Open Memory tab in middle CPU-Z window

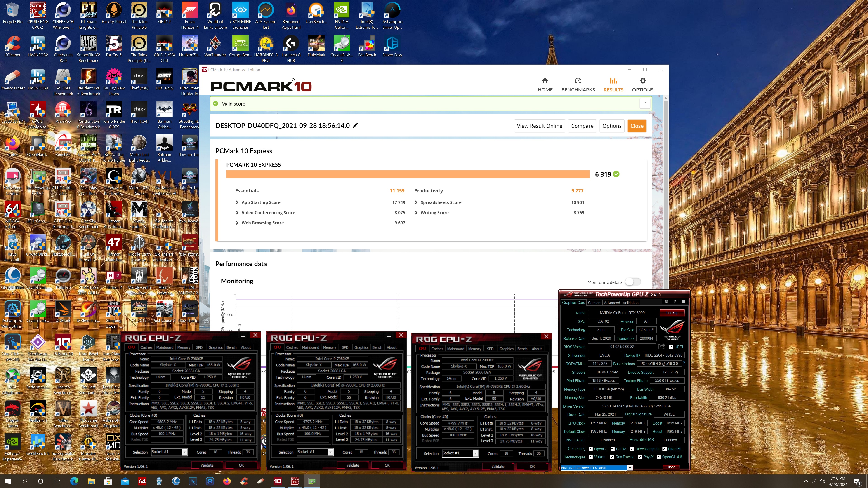pyautogui.click(x=329, y=347)
